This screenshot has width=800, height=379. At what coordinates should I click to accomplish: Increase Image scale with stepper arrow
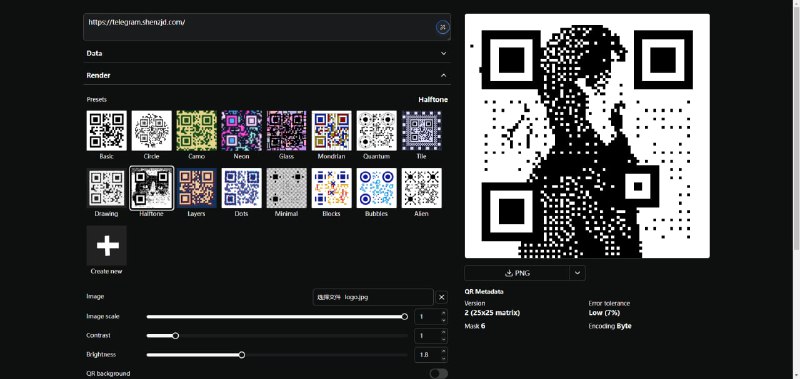tap(443, 313)
